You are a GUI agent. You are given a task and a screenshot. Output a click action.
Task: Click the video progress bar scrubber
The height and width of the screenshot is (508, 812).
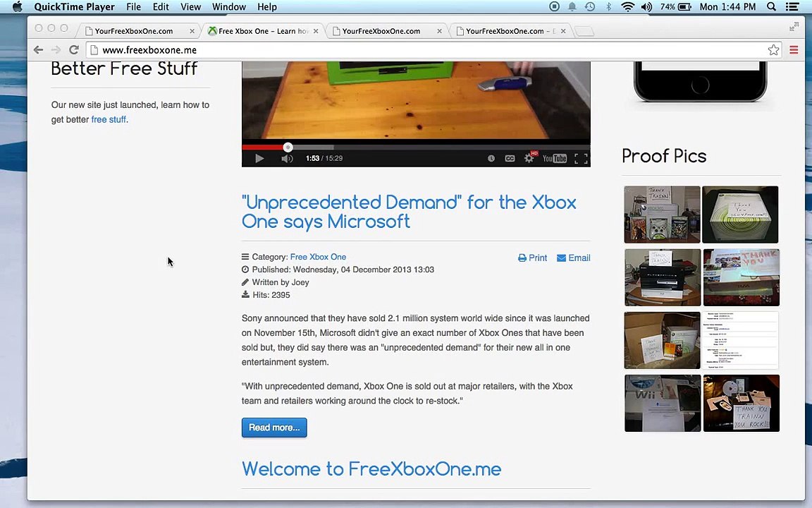click(x=288, y=147)
